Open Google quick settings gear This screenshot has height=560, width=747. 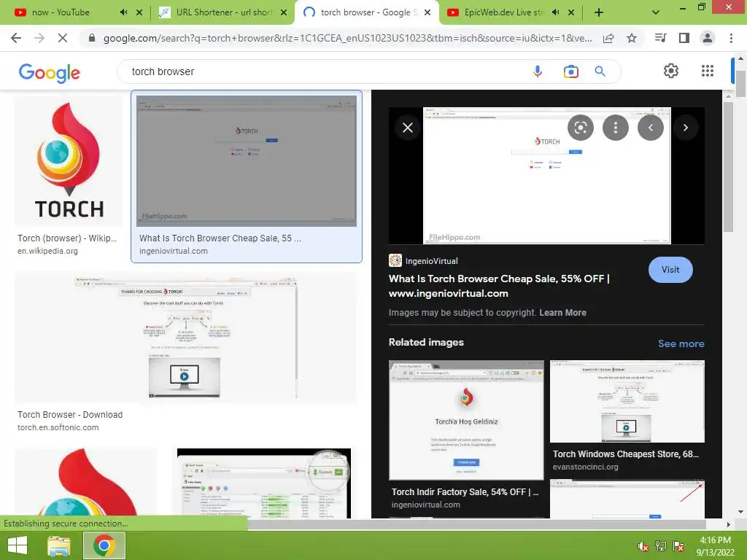coord(671,71)
